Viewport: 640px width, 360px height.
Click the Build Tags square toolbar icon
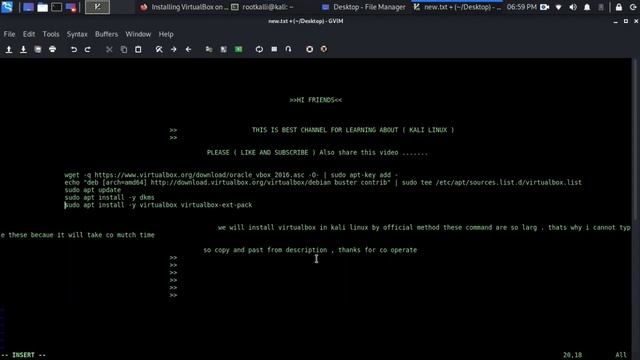274,49
